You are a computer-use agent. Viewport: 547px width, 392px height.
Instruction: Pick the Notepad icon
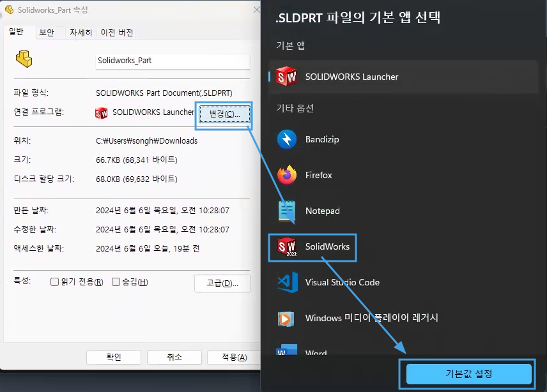(x=287, y=211)
